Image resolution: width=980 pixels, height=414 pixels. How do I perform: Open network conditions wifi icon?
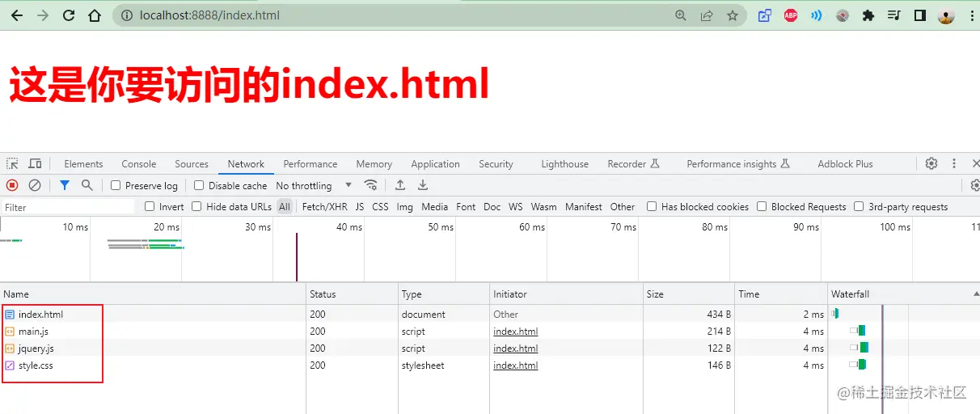click(x=370, y=185)
